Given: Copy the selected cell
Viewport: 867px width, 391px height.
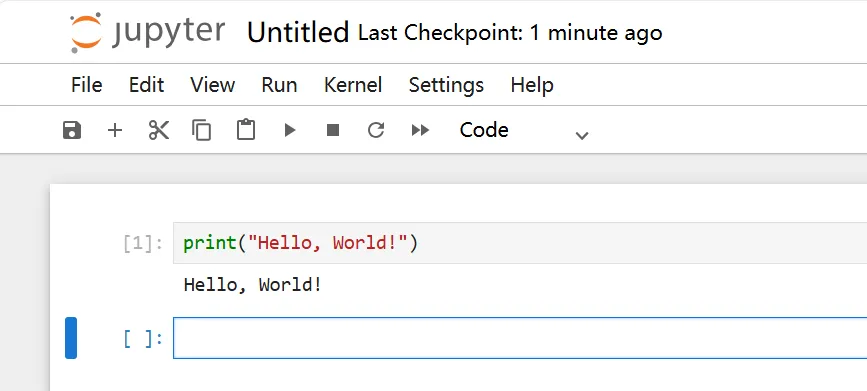Looking at the screenshot, I should tap(202, 131).
